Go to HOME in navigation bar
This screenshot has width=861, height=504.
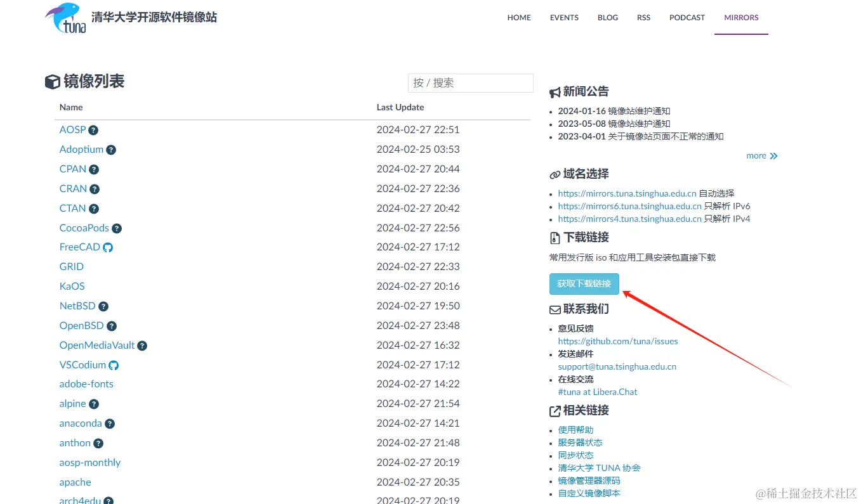pos(519,18)
